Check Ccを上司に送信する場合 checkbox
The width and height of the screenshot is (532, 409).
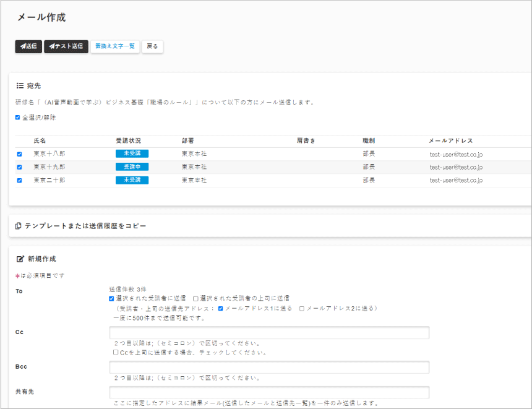(x=116, y=352)
